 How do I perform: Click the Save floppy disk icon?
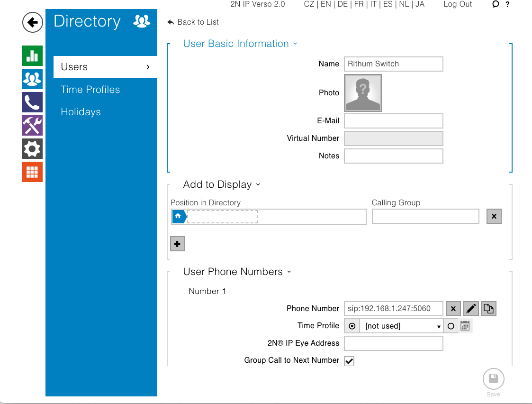494,379
